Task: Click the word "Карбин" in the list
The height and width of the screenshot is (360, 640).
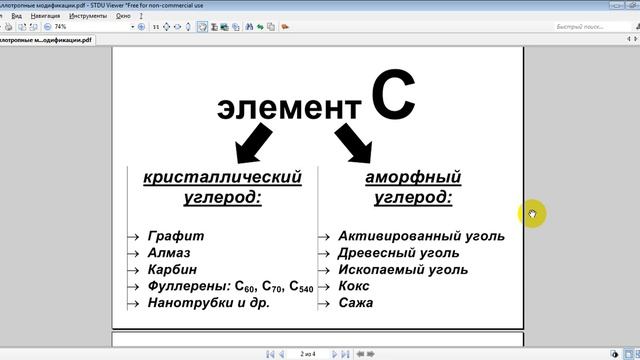Action: [x=172, y=269]
